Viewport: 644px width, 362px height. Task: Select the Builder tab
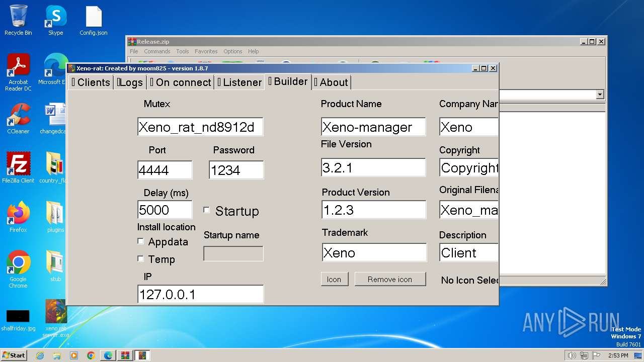click(x=288, y=81)
